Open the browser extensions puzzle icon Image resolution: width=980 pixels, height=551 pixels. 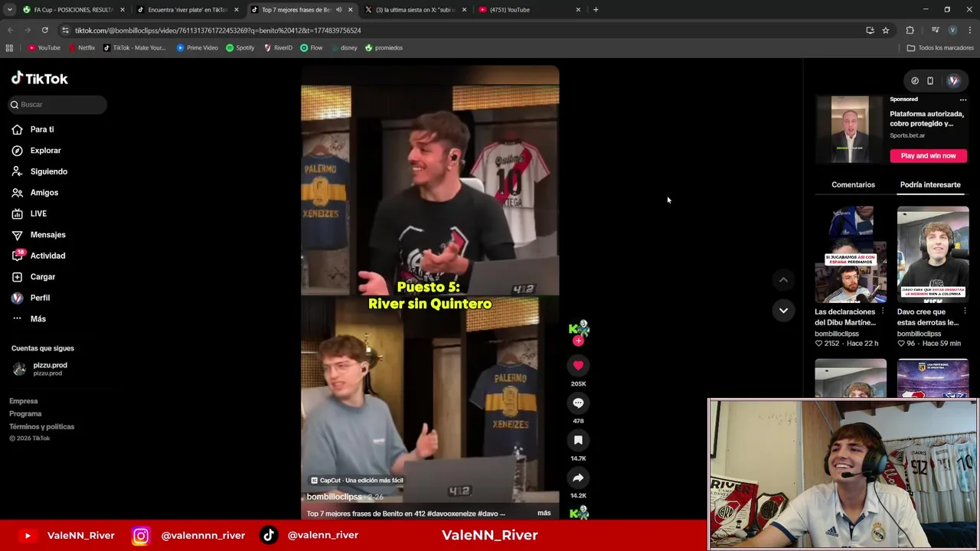click(910, 31)
